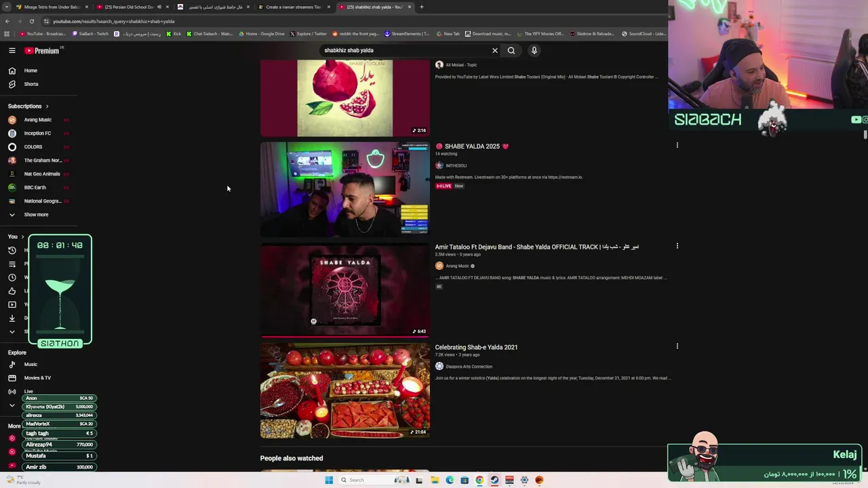Screen dimensions: 868x488
Task: Click the Avang Music channel name under Tataloo video
Action: click(458, 266)
